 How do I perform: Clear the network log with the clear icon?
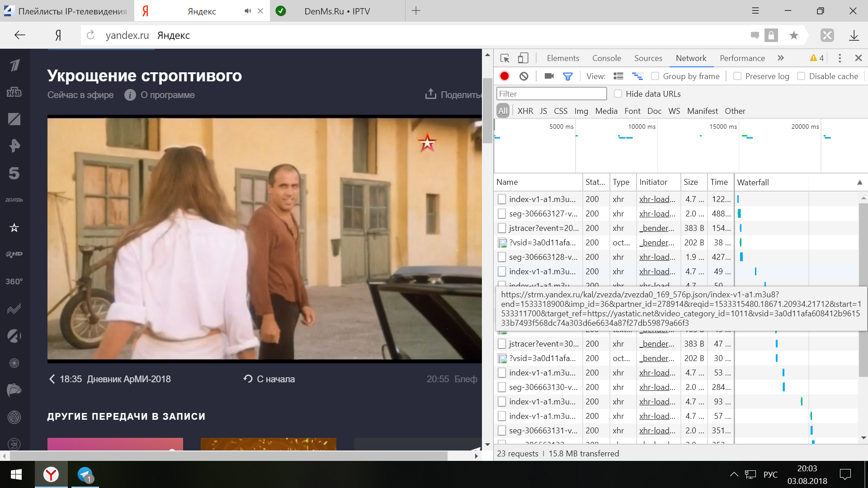pyautogui.click(x=524, y=76)
